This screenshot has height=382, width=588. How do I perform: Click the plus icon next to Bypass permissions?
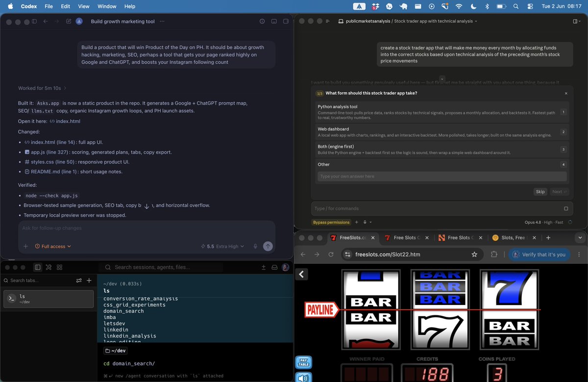(x=357, y=222)
